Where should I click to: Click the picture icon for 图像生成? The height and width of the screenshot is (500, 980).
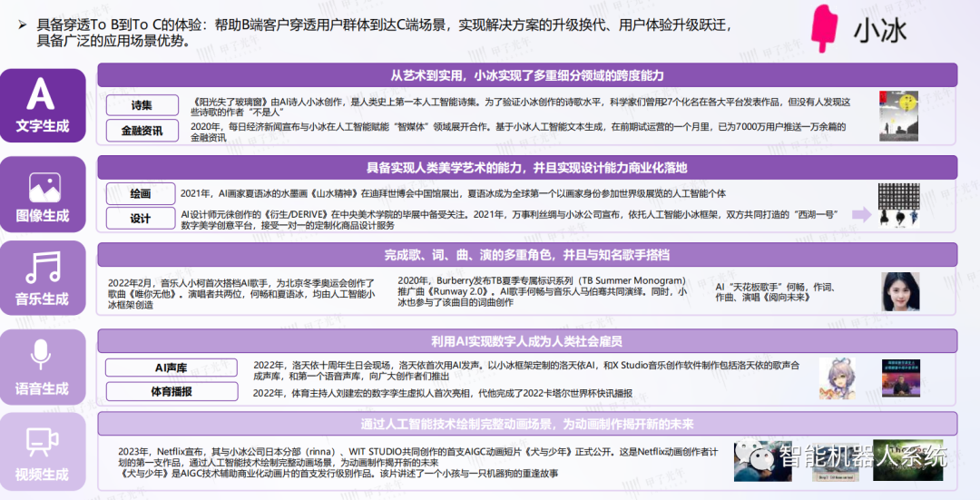point(44,187)
